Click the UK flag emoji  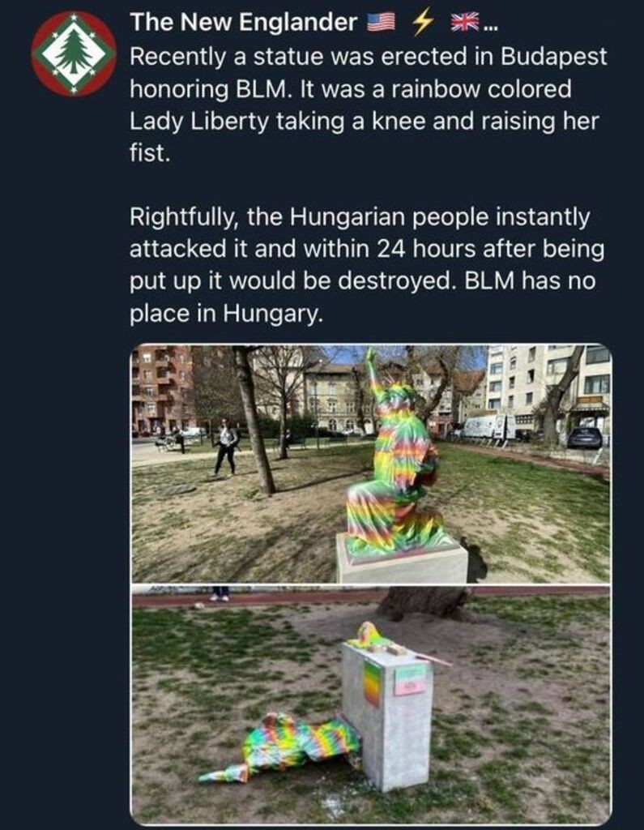464,22
